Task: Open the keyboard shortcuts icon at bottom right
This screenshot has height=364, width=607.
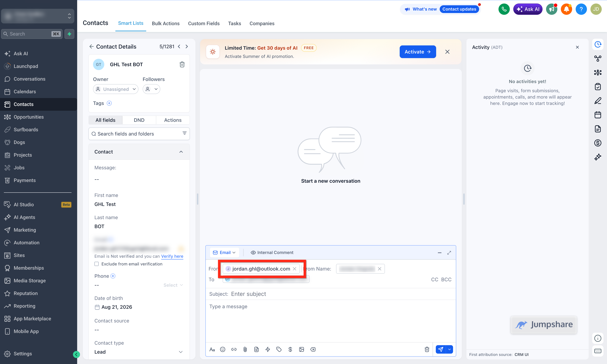Action: [598, 351]
